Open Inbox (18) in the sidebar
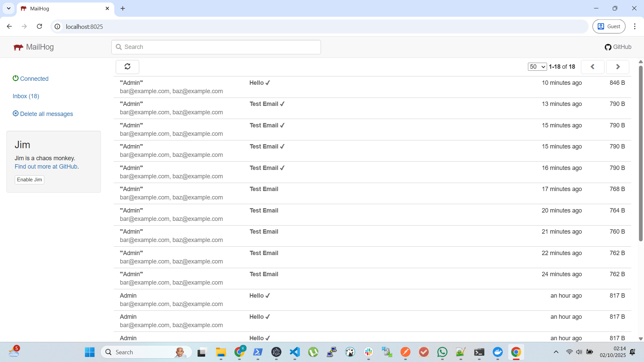The height and width of the screenshot is (362, 644). coord(26,96)
